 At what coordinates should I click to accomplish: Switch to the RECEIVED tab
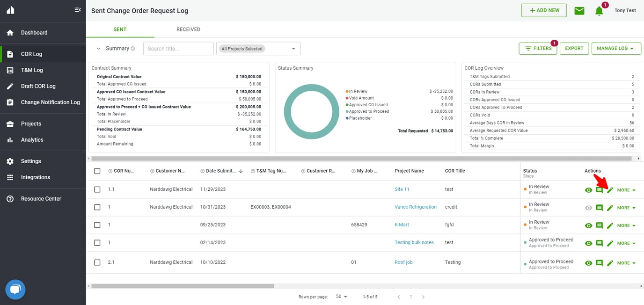pos(188,29)
